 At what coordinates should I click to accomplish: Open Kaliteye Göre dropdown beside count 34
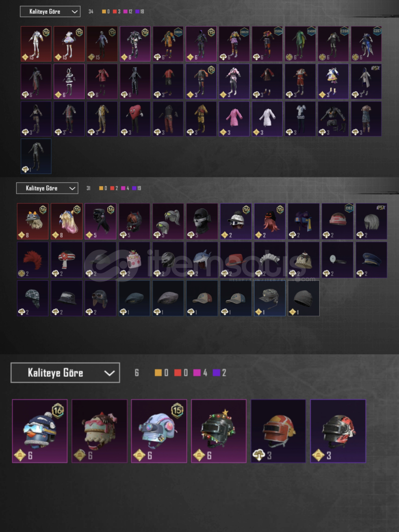click(x=50, y=11)
